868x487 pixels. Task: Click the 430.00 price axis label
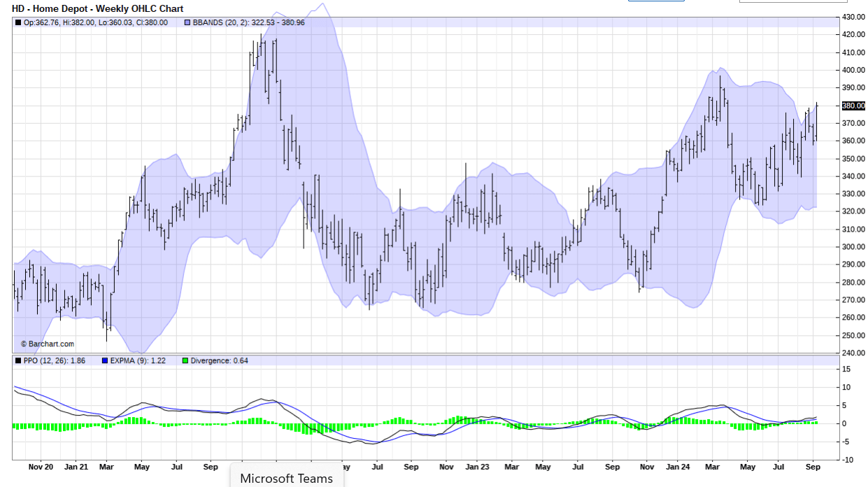click(853, 17)
